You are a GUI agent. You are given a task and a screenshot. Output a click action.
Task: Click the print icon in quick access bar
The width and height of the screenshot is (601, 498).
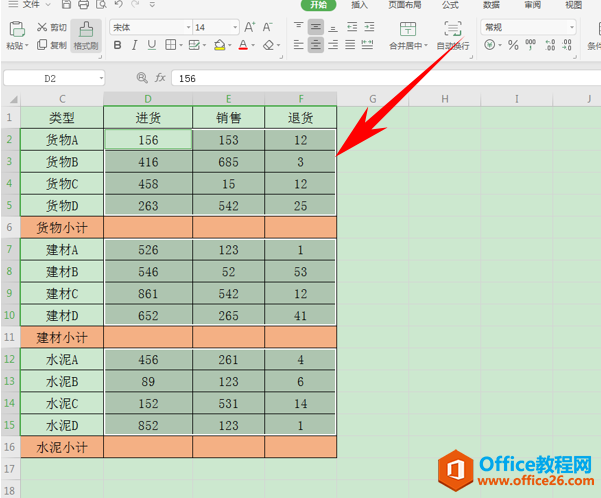point(82,5)
